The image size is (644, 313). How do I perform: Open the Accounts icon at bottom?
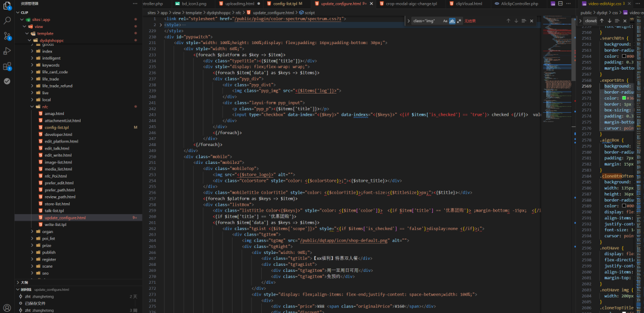click(x=7, y=308)
